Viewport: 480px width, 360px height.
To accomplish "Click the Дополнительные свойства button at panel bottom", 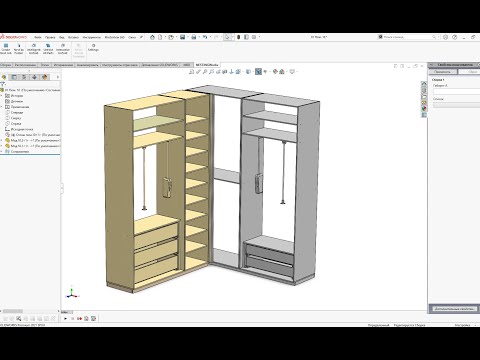I will (x=454, y=309).
